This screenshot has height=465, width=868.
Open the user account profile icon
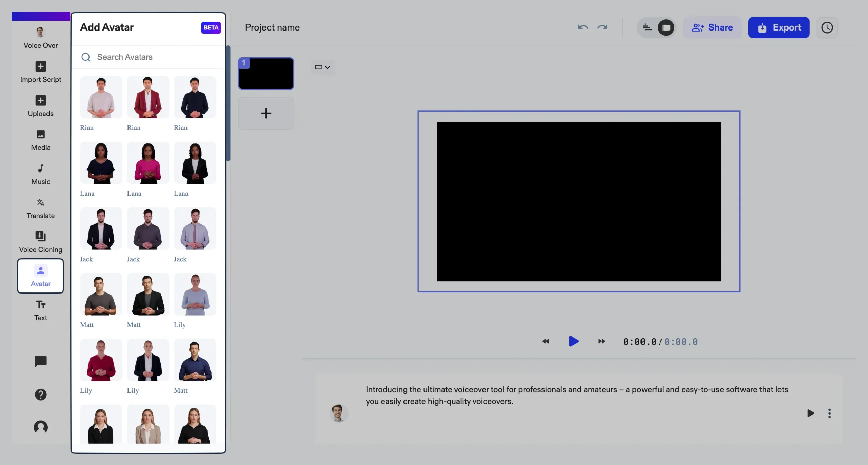pos(41,427)
